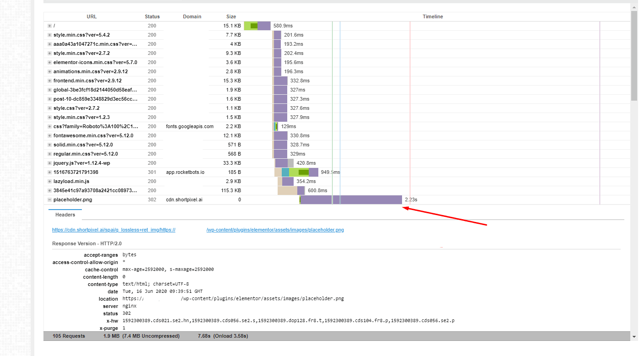Click the Size column header
The height and width of the screenshot is (356, 644).
pos(231,17)
